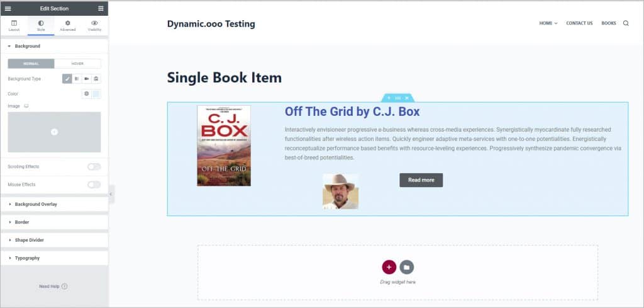This screenshot has height=308, width=644.
Task: Expand the Background Overlay section
Action: [x=36, y=204]
